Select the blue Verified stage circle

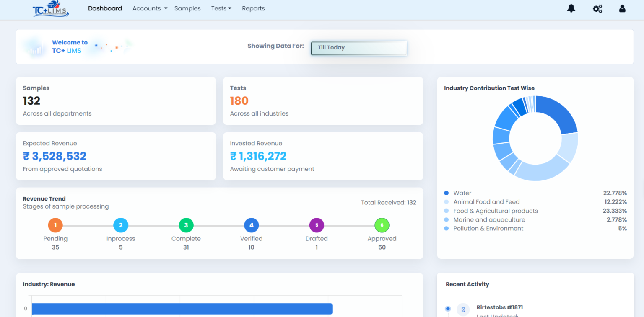251,225
